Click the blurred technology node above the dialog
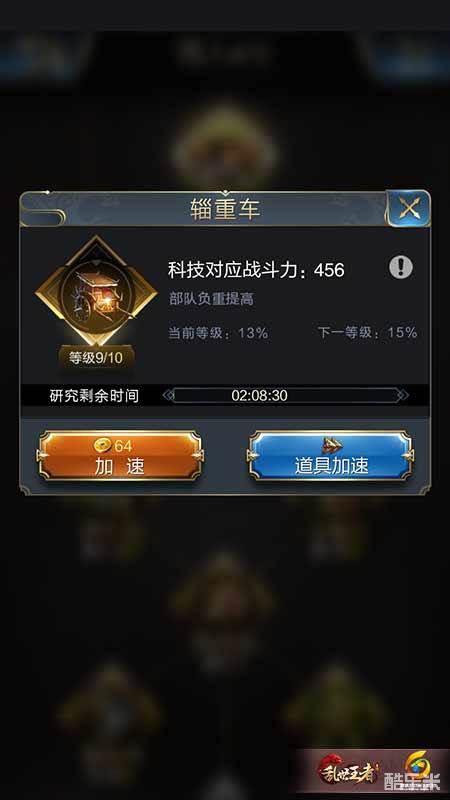Screen dimensions: 450x800 click(224, 148)
